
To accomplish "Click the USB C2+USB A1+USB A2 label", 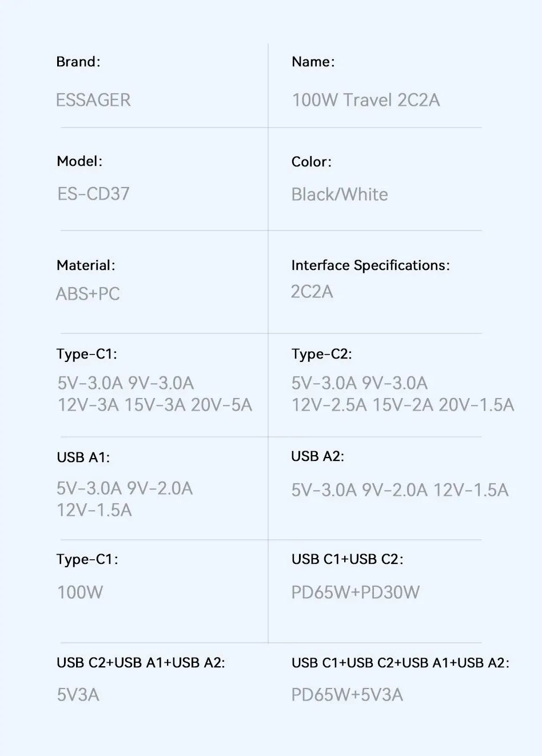I will click(141, 663).
